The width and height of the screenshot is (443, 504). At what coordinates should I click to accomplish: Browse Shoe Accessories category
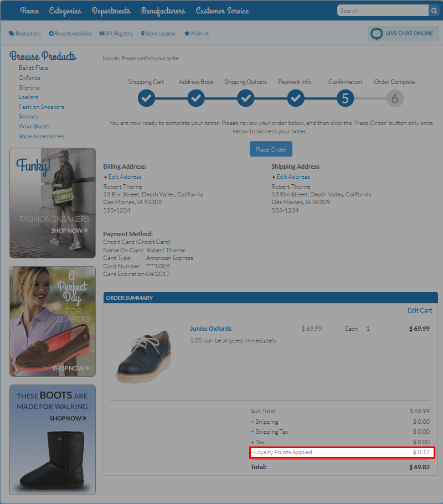41,136
